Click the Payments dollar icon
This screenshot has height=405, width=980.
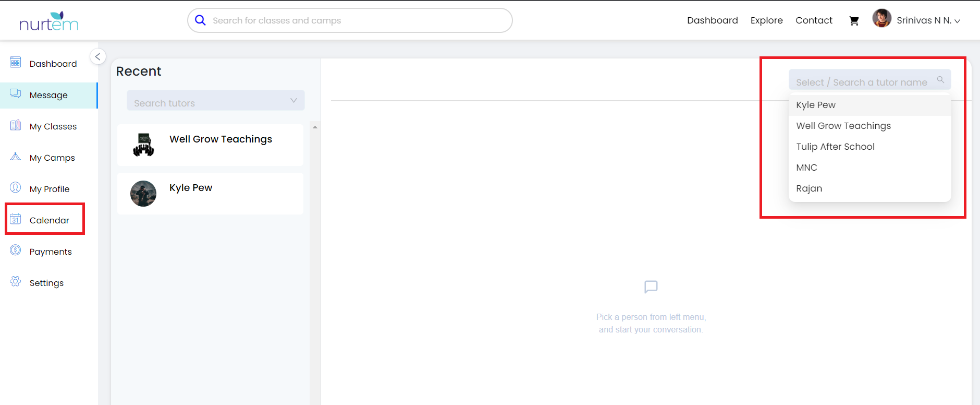click(16, 251)
